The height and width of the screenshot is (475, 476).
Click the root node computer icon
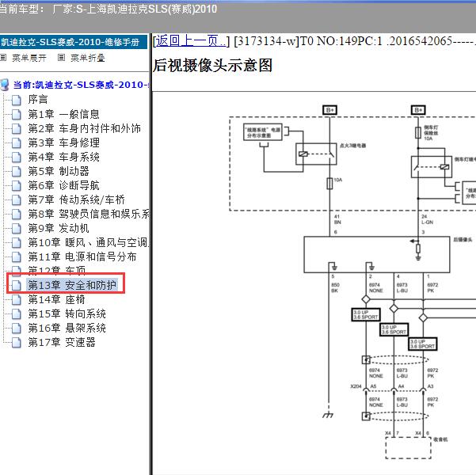pyautogui.click(x=5, y=85)
